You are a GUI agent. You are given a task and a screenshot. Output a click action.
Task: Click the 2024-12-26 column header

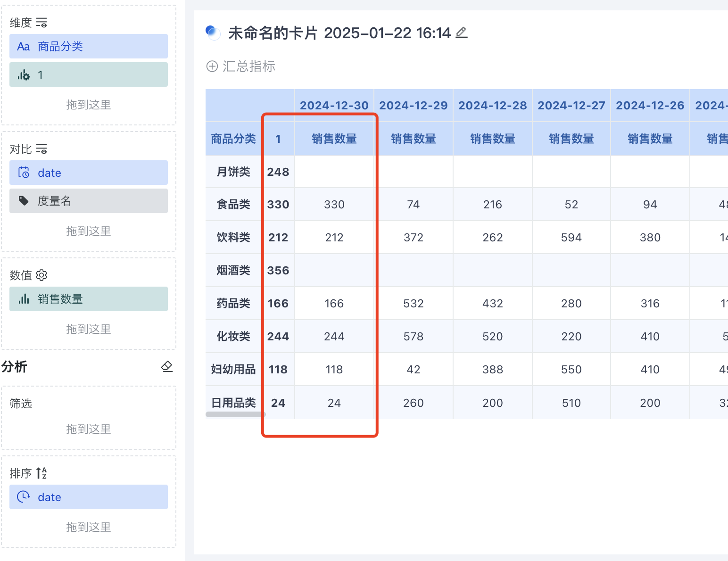(650, 105)
